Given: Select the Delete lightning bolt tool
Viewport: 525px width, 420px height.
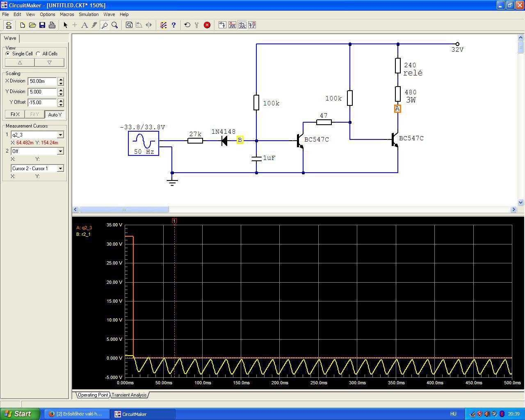Looking at the screenshot, I should (x=94, y=25).
